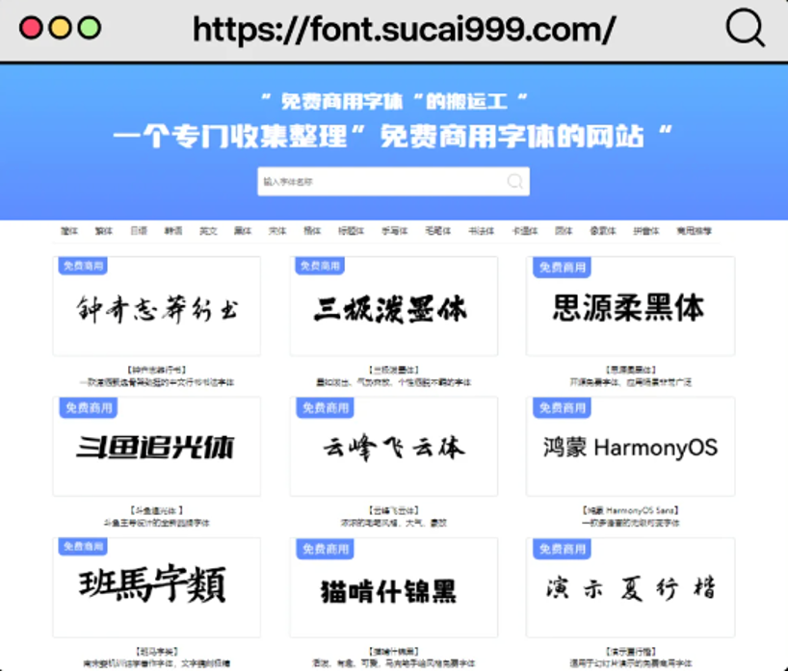Click the 免费商用 badge on the 思源柔黑体 card
The width and height of the screenshot is (788, 672).
tap(562, 268)
